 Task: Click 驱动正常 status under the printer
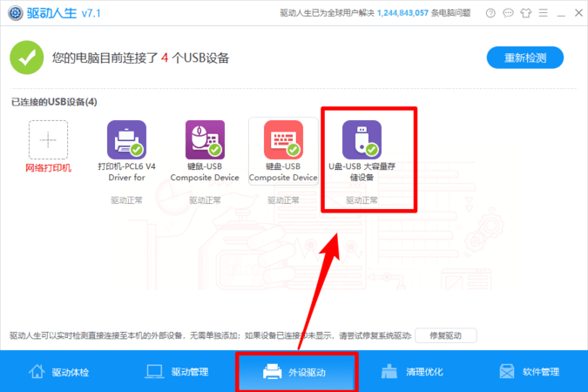click(127, 200)
